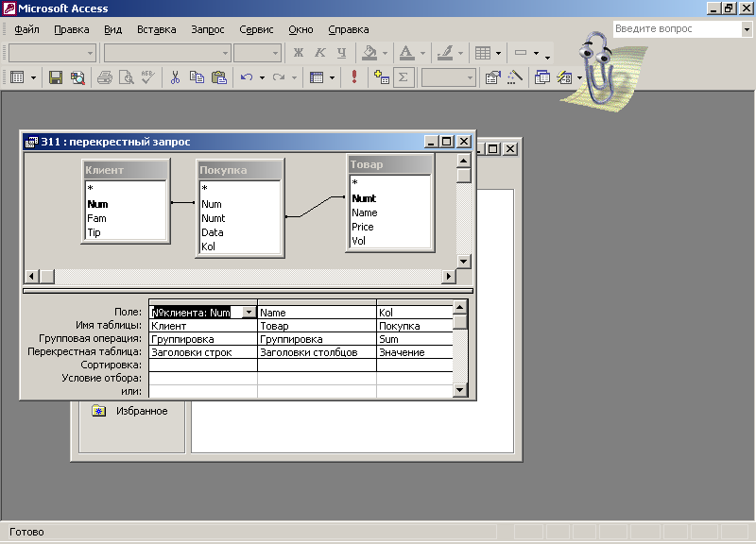
Task: Launch the Build expression wand icon
Action: coord(515,77)
